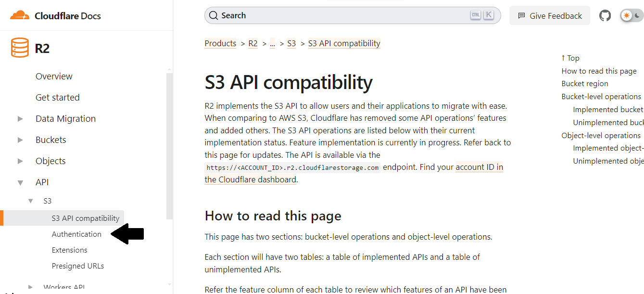The height and width of the screenshot is (294, 644).
Task: Select the Authentication sidebar entry
Action: [x=76, y=234]
